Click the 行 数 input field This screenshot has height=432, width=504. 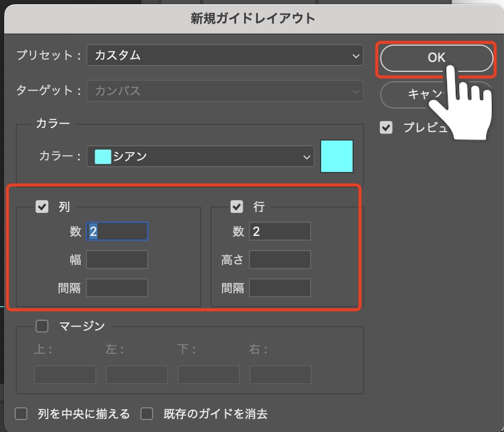click(280, 231)
